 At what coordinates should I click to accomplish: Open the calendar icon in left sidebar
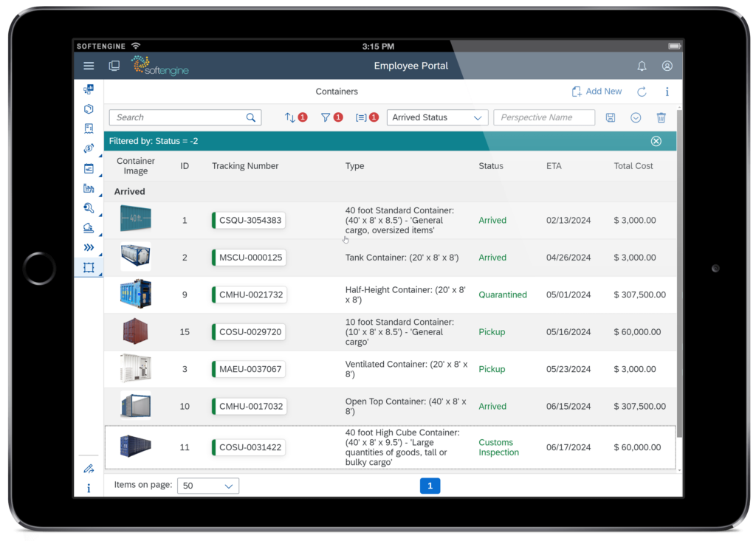point(89,168)
